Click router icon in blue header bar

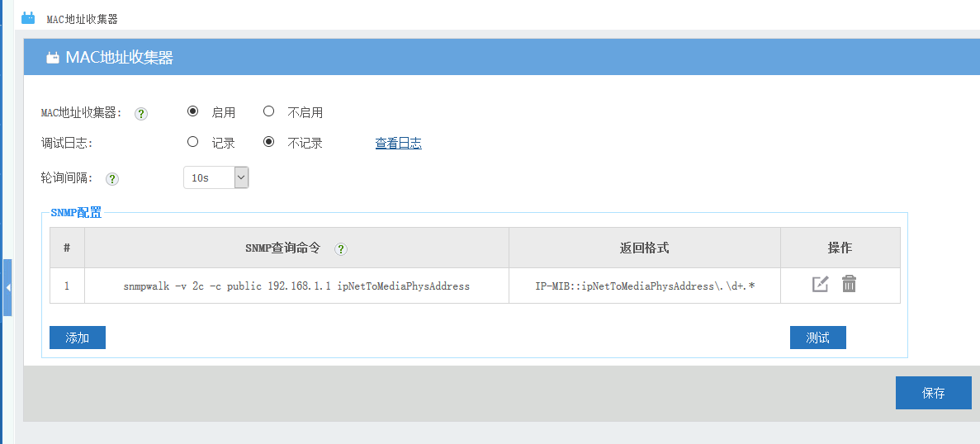[x=53, y=58]
